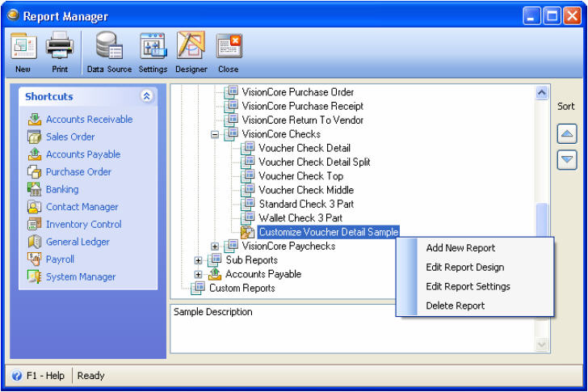Click the F1 Help question mark icon
The height and width of the screenshot is (392, 588).
(x=17, y=376)
